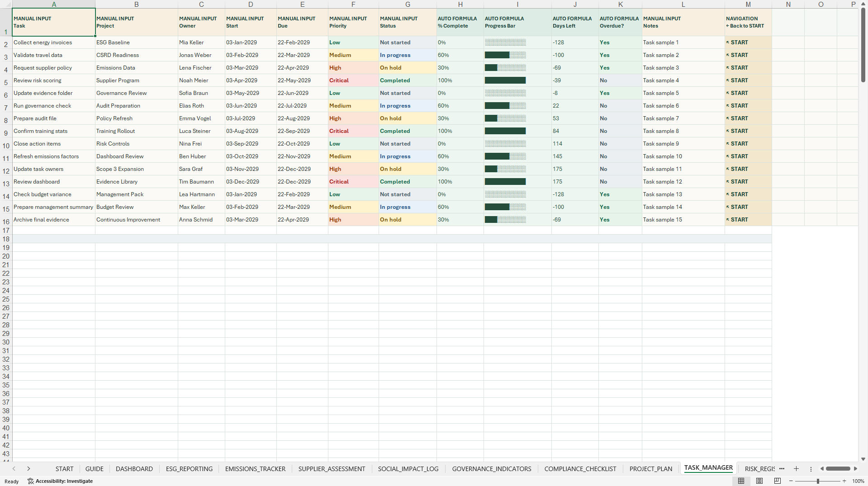Select the 'Completed' status for Review dashboard
Screen dimensions: 868x486
pos(408,182)
